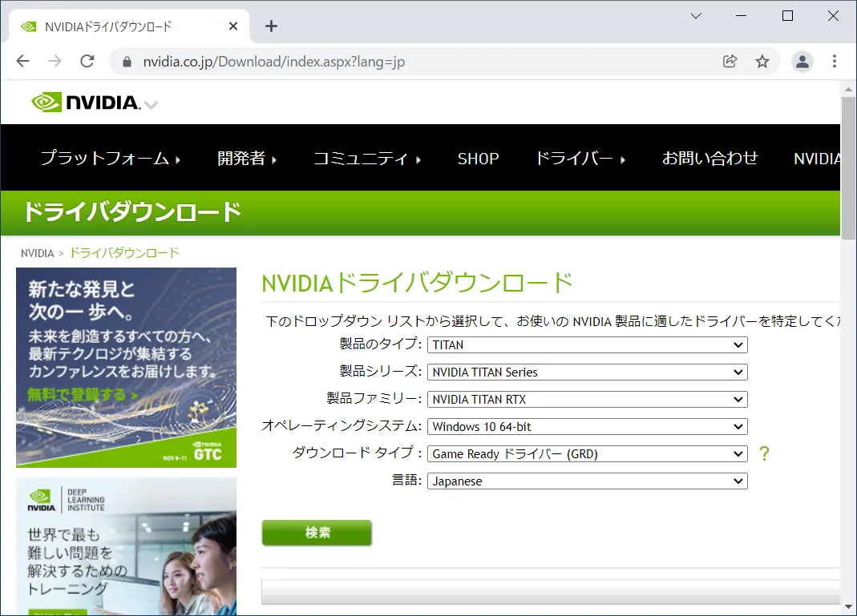Expand the chevron beside NVIDIA logo
This screenshot has width=857, height=616.
coord(152,105)
